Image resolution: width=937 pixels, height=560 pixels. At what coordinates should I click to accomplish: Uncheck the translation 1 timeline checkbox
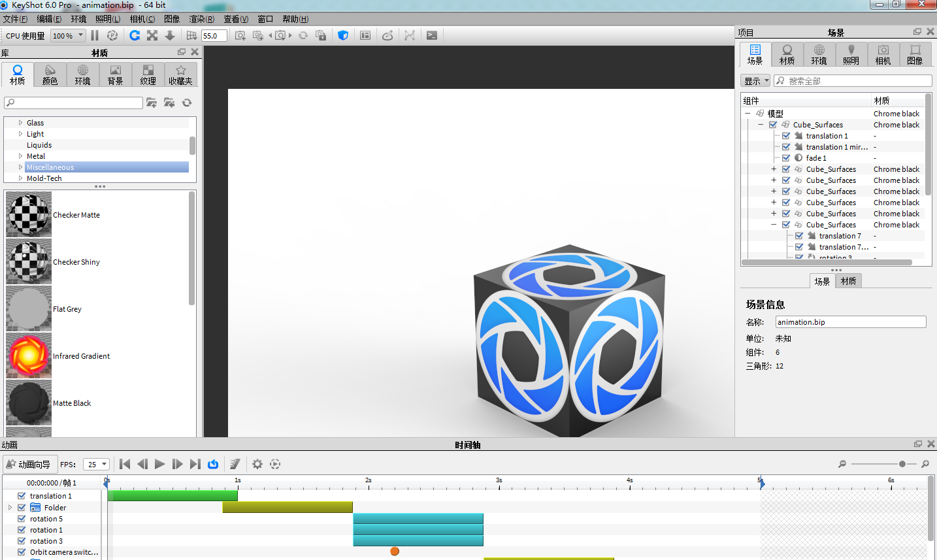click(x=22, y=496)
